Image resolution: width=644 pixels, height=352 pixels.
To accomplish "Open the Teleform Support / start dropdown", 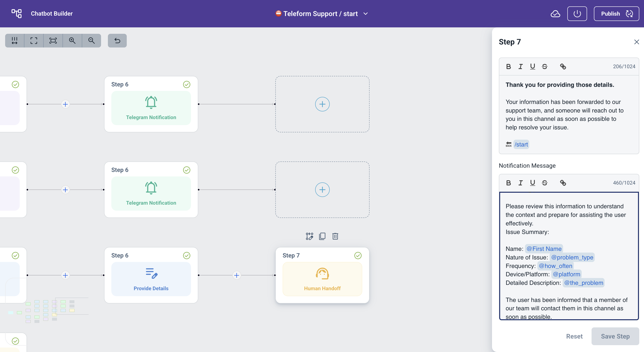I will 322,14.
